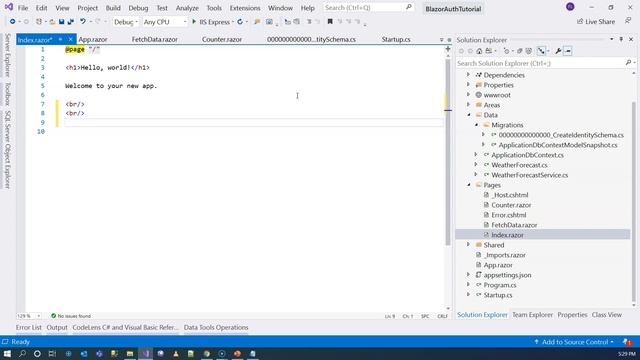Click the feedback icon beside Live Share
Screen dimensions: 640x360
tap(628, 21)
